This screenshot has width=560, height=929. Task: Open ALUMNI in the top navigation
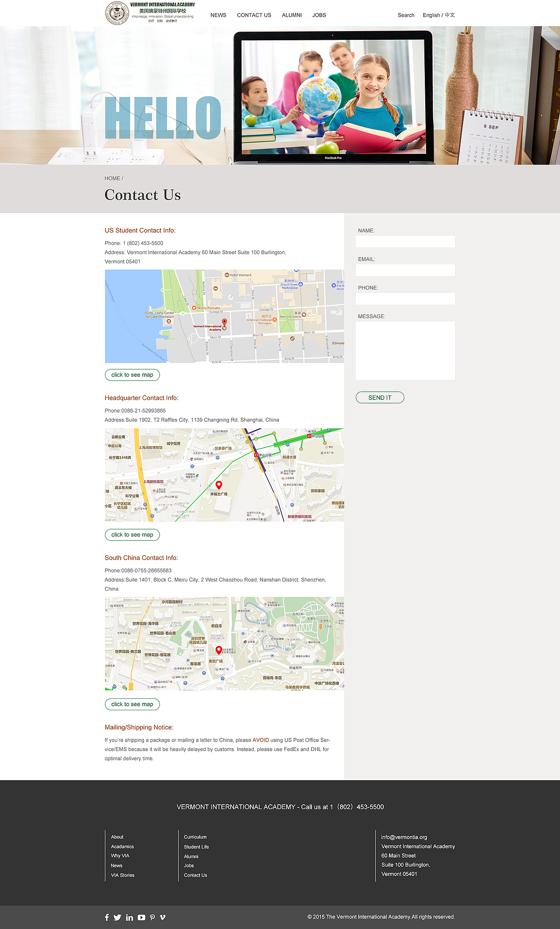click(x=292, y=15)
